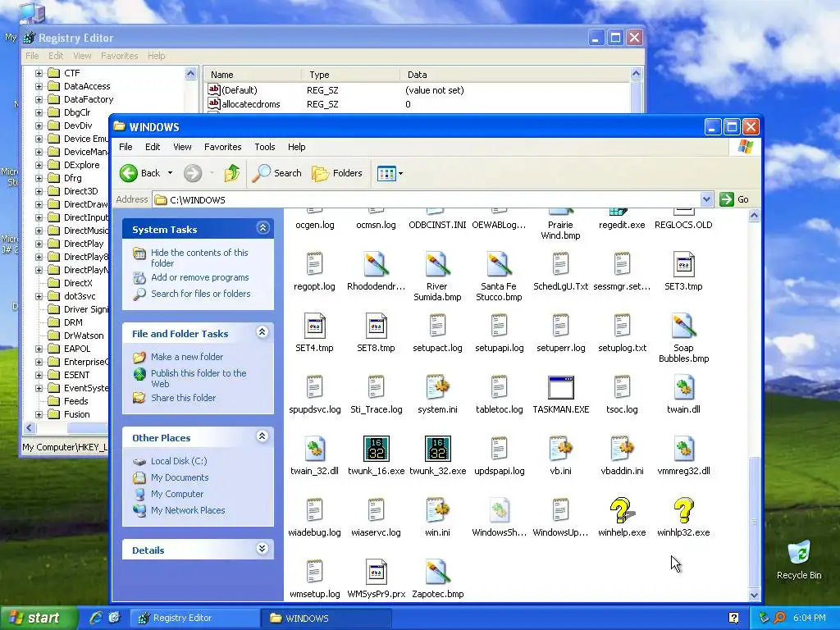Open My Computer in Other Places
This screenshot has width=840, height=630.
(x=177, y=494)
